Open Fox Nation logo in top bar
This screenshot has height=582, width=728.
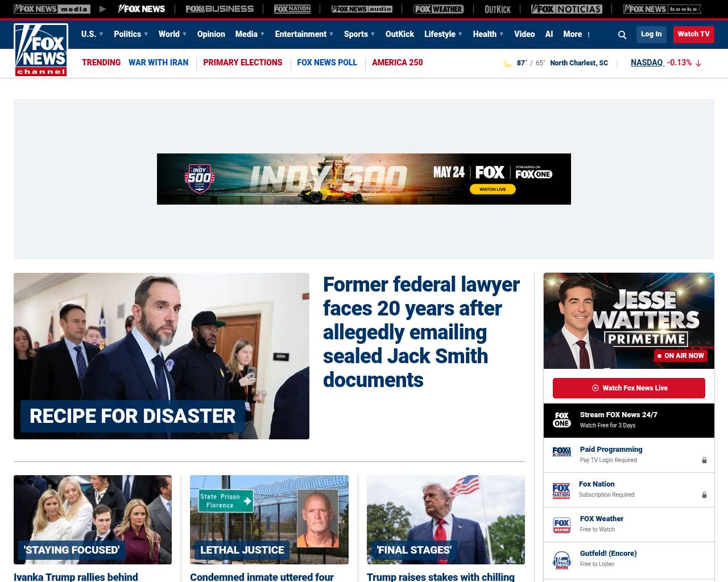click(x=292, y=9)
